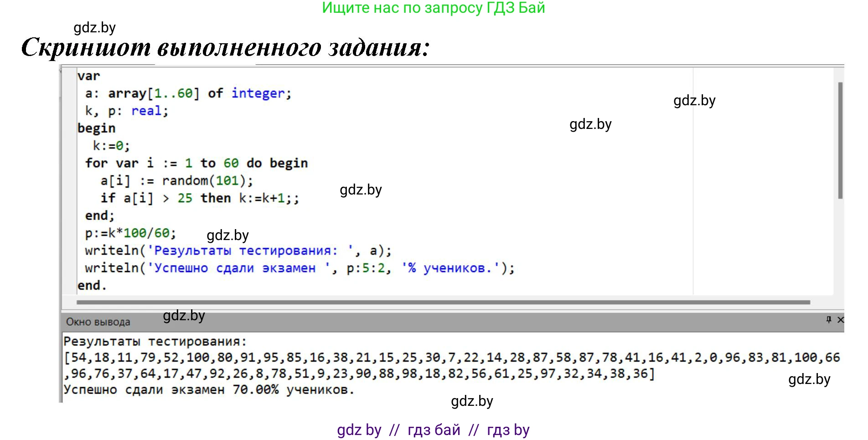Viewport: 868px width, 440px height.
Task: Close the Окно вывода output panel
Action: pyautogui.click(x=840, y=320)
